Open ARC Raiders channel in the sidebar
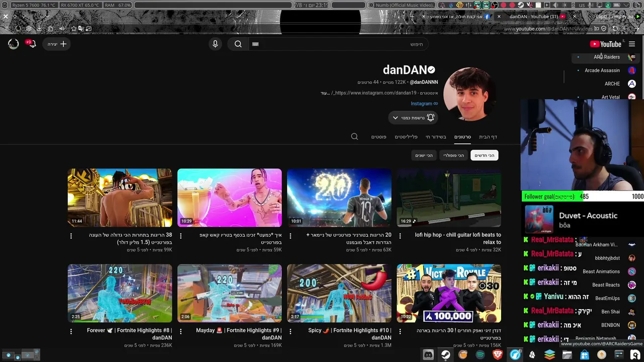 [607, 57]
